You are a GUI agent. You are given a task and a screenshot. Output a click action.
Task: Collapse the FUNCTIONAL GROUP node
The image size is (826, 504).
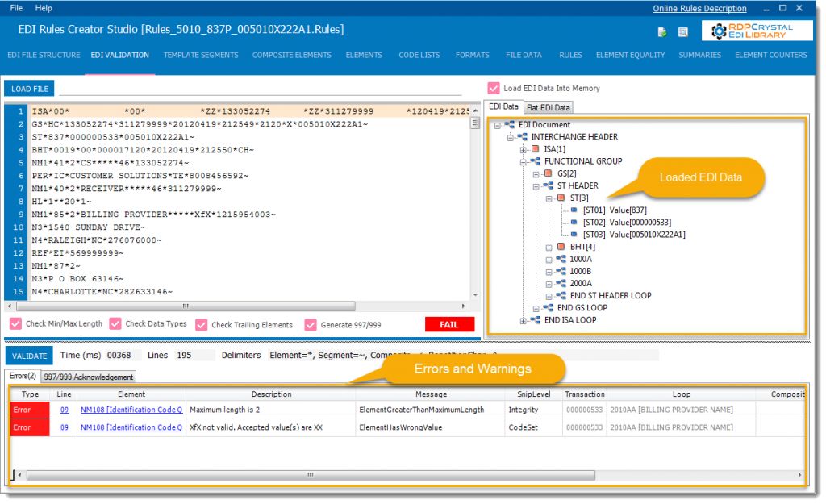point(523,161)
